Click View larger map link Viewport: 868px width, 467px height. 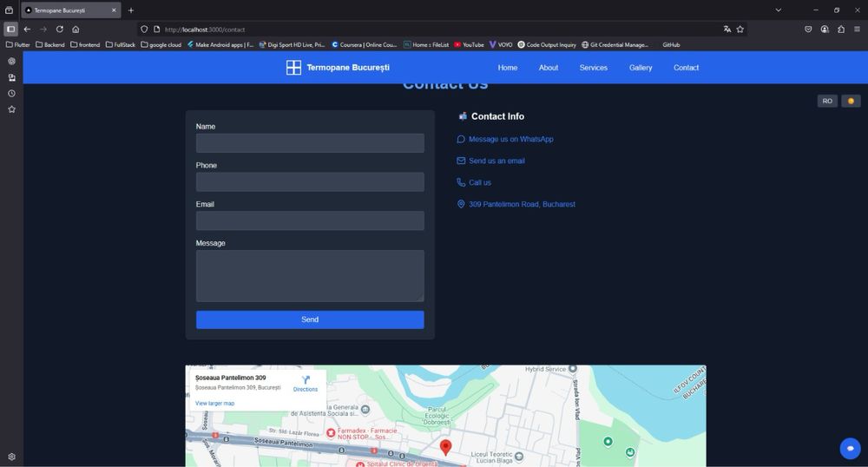214,404
